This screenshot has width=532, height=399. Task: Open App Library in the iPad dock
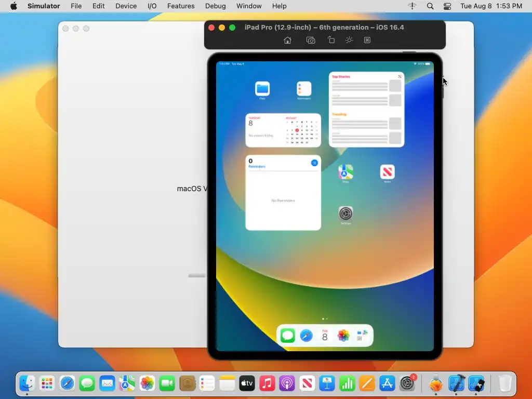tap(362, 336)
